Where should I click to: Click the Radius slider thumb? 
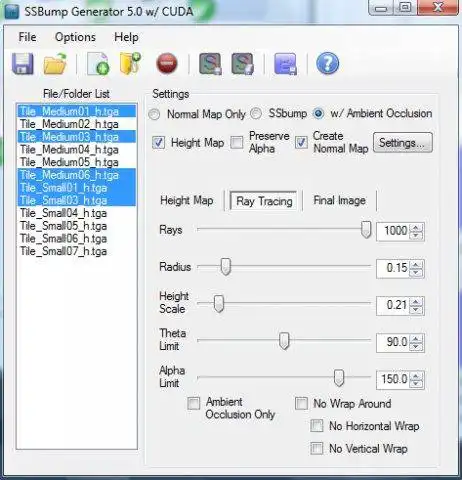[226, 267]
